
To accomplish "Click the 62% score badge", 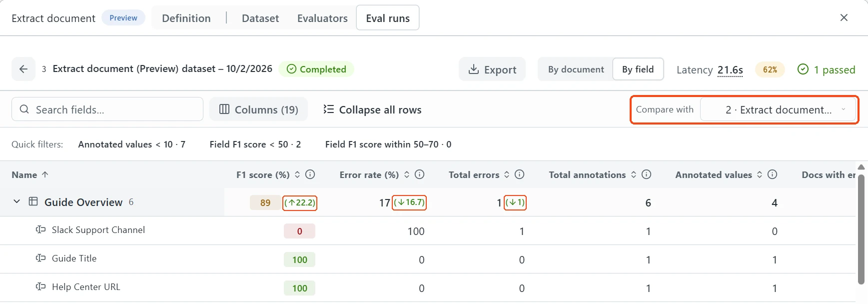I will pyautogui.click(x=770, y=69).
